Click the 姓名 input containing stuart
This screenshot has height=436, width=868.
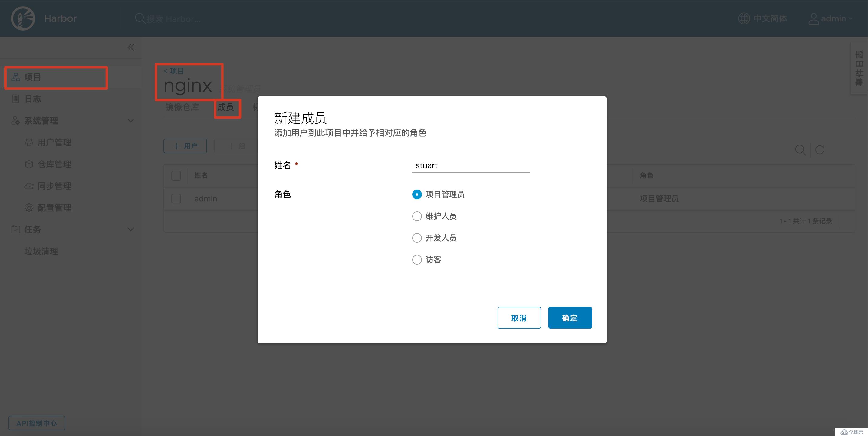click(471, 165)
